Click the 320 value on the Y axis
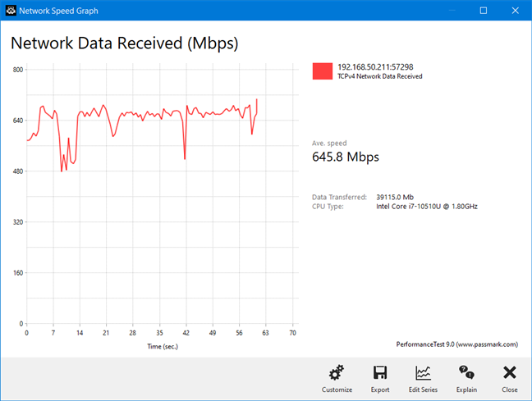 (x=18, y=222)
